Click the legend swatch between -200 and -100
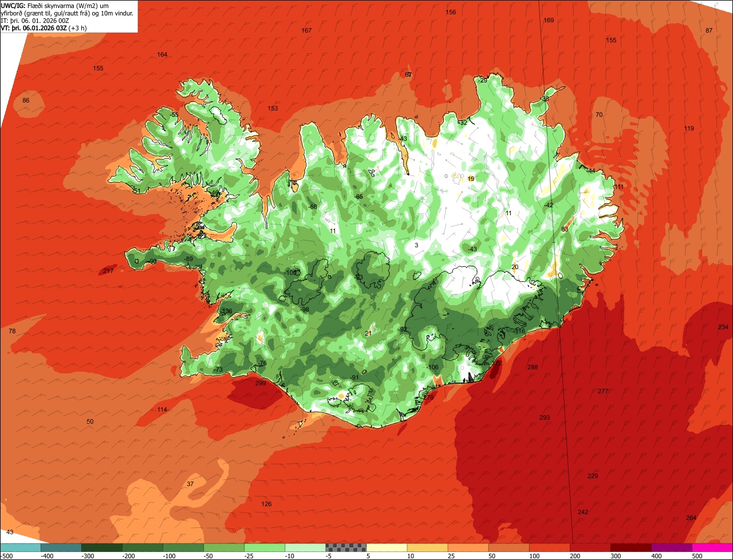Viewport: 733px width, 560px height. (143, 547)
